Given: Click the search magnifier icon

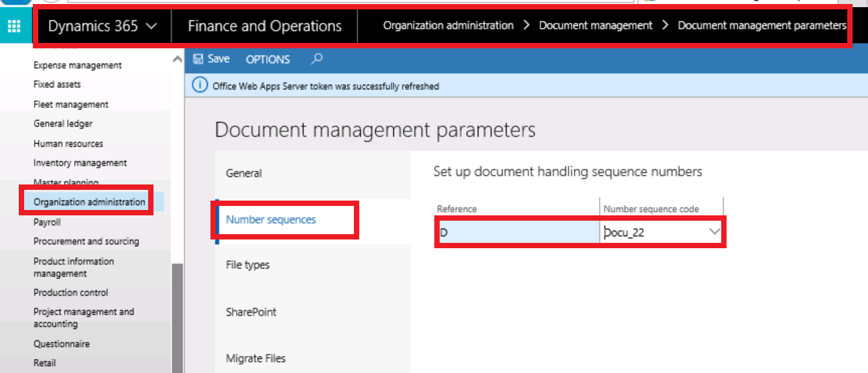Looking at the screenshot, I should (317, 59).
